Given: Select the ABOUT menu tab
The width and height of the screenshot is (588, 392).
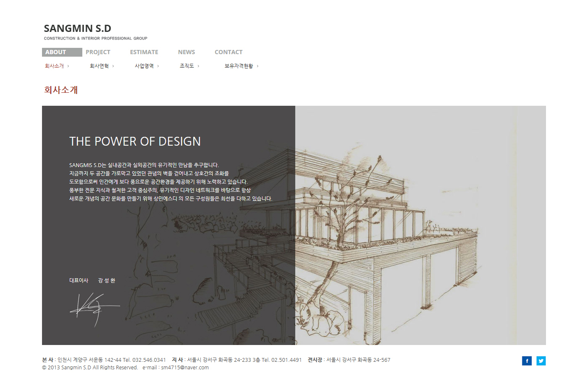Looking at the screenshot, I should coord(62,52).
